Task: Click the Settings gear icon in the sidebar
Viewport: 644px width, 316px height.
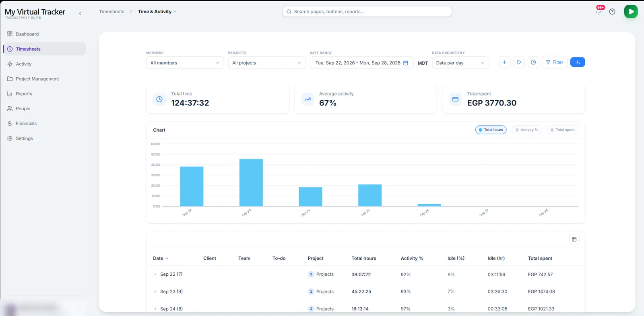Action: point(10,138)
